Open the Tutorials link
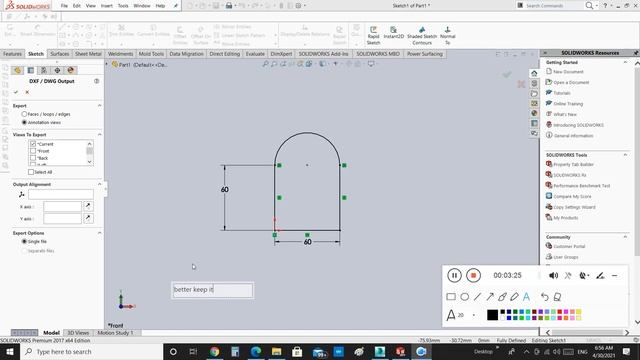 tap(562, 93)
